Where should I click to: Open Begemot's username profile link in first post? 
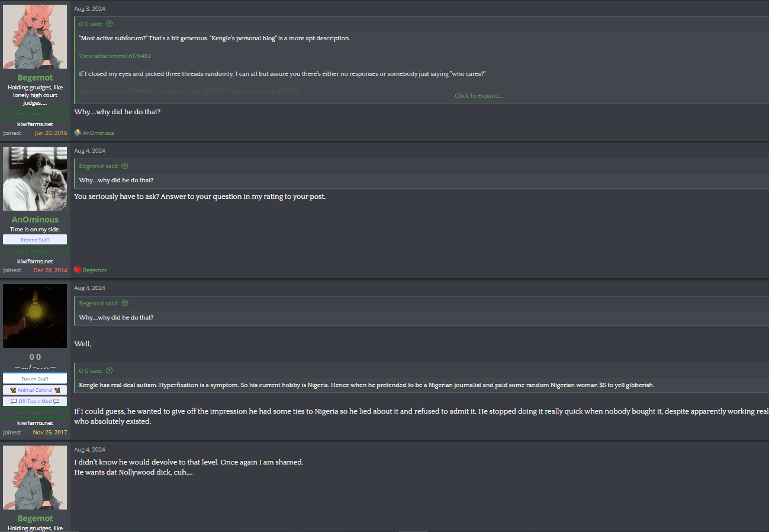[x=35, y=78]
